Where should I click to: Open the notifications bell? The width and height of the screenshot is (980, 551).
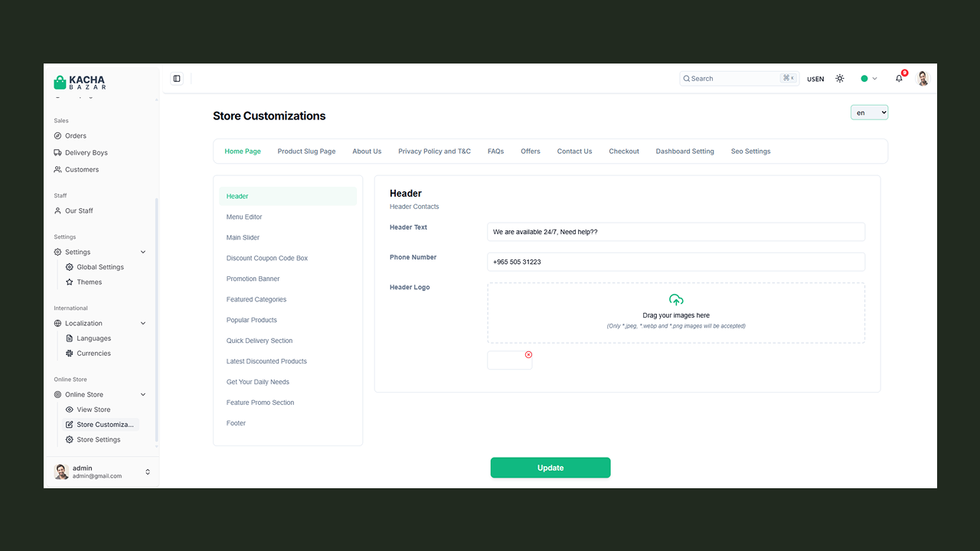click(x=899, y=79)
